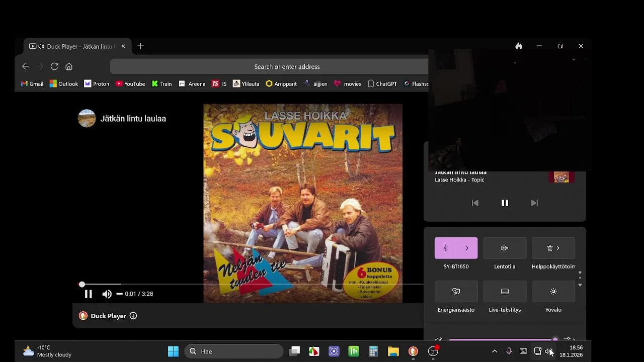
Task: Open the red-green app icon on taskbar
Action: coord(314,351)
